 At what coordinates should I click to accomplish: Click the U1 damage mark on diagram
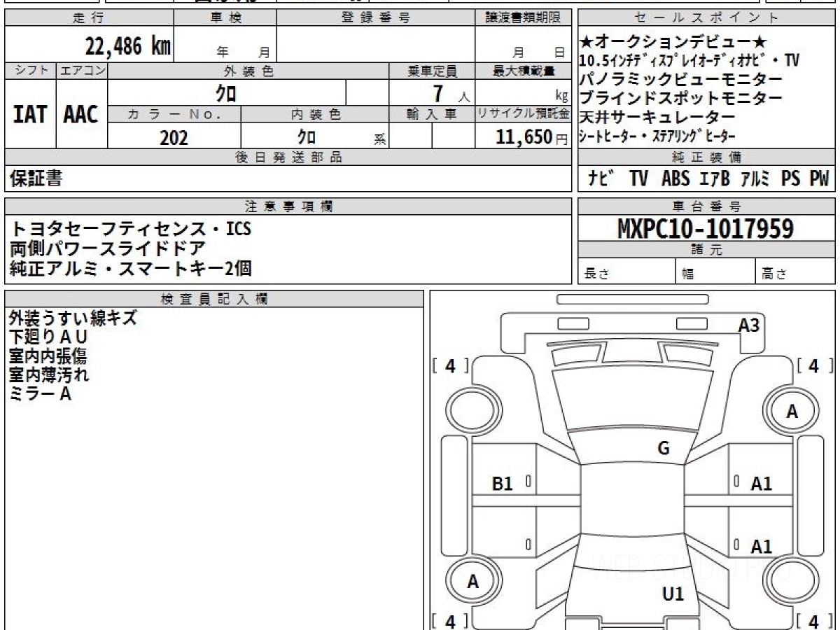(x=673, y=594)
